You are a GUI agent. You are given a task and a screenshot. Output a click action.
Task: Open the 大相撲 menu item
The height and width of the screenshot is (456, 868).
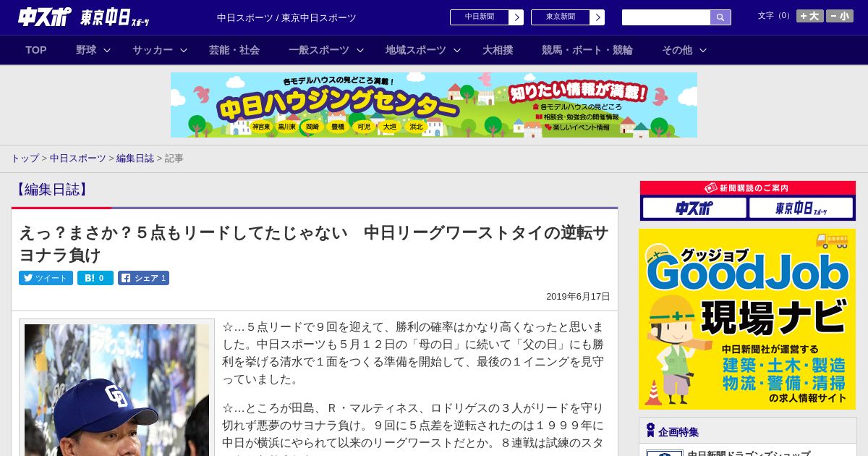pos(498,50)
